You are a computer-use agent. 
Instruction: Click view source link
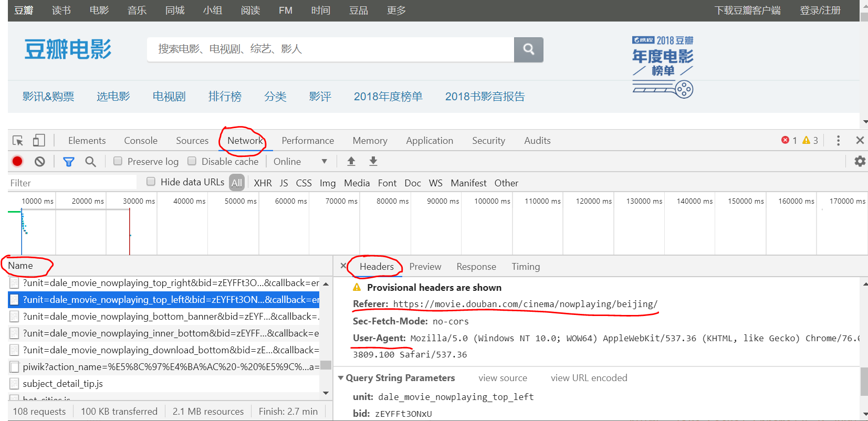click(503, 378)
